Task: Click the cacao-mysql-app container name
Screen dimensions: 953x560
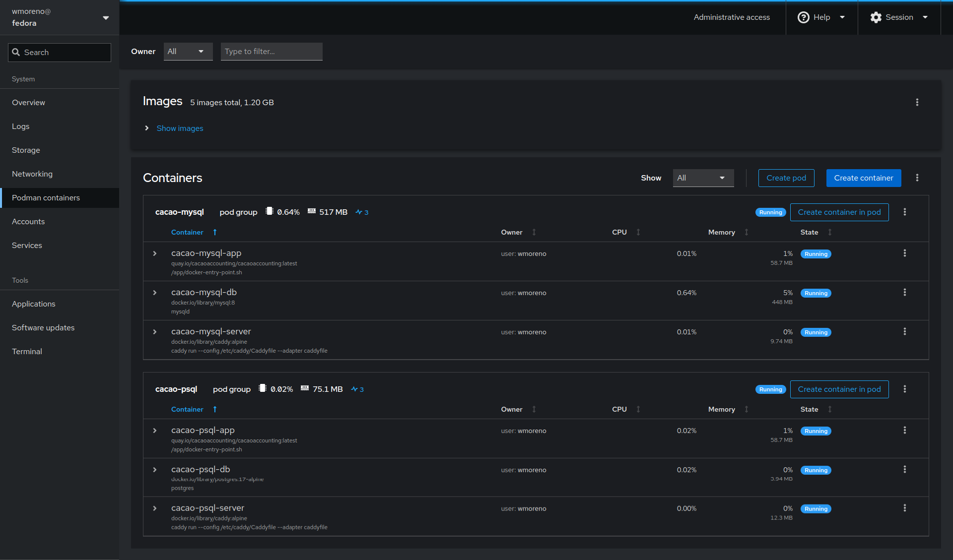Action: 206,253
